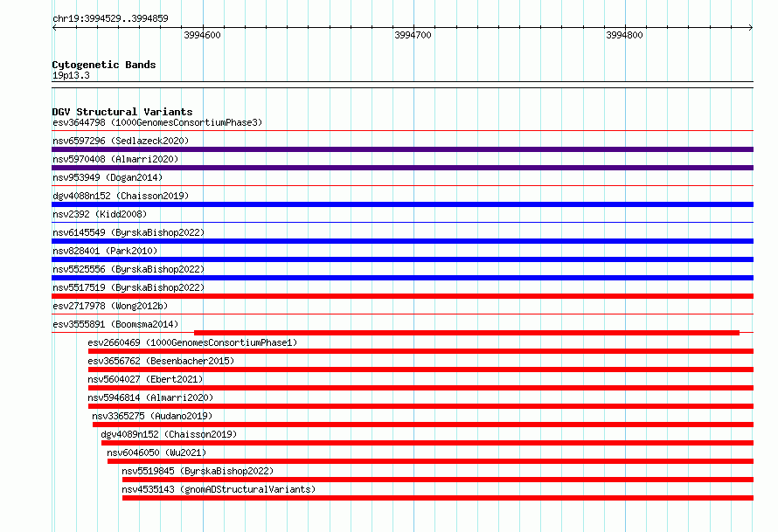Open variant nsv828401 (Park2010)

(x=105, y=251)
